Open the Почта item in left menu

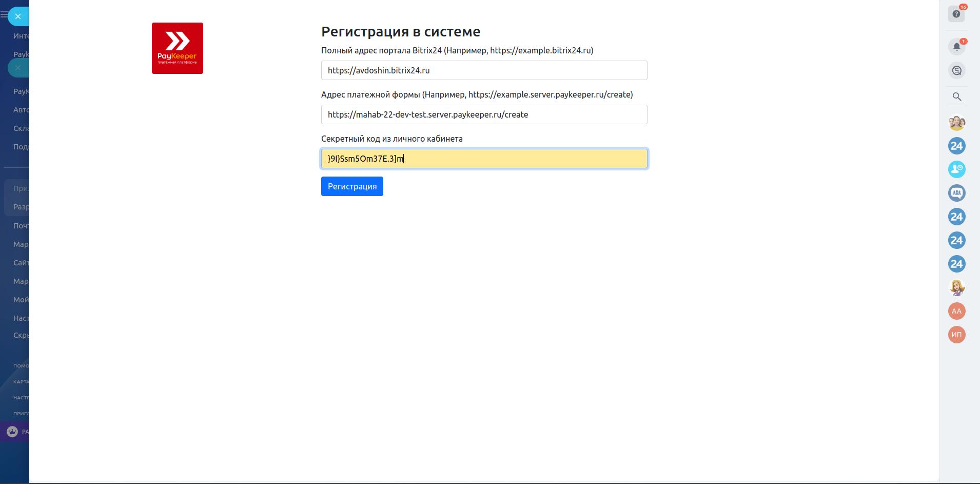(21, 226)
